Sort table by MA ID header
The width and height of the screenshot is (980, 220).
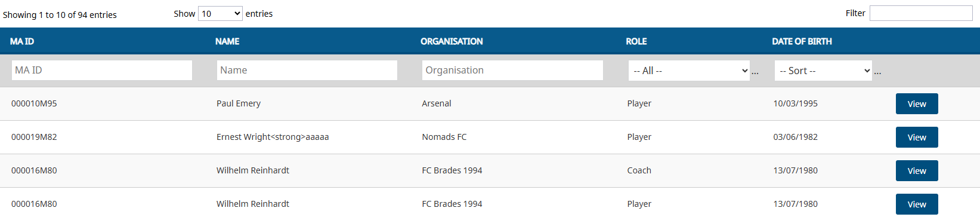(22, 41)
